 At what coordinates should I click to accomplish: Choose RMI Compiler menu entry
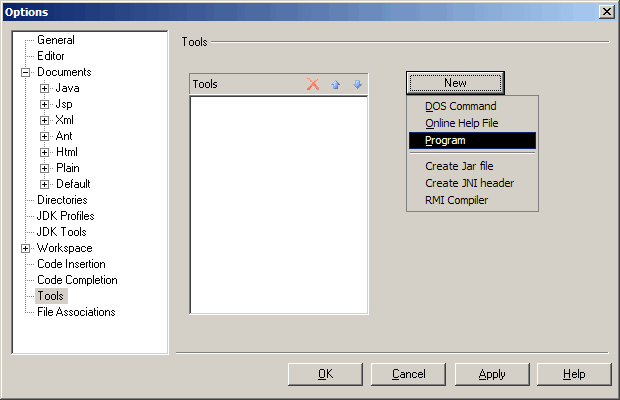point(472,200)
